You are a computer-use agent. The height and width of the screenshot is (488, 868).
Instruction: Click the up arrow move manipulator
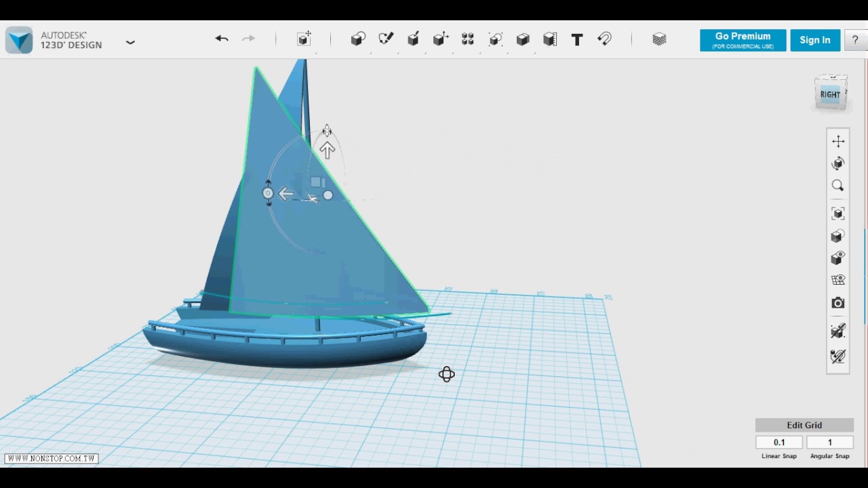point(328,150)
